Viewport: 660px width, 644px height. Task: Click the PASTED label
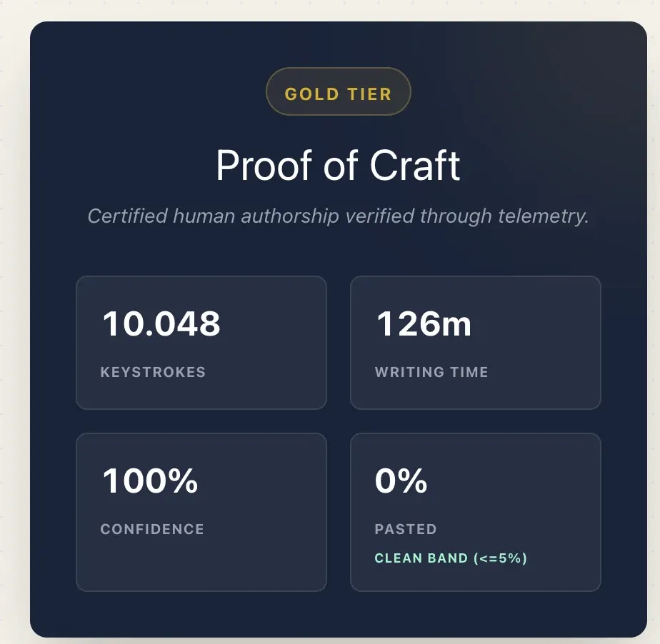(x=405, y=529)
